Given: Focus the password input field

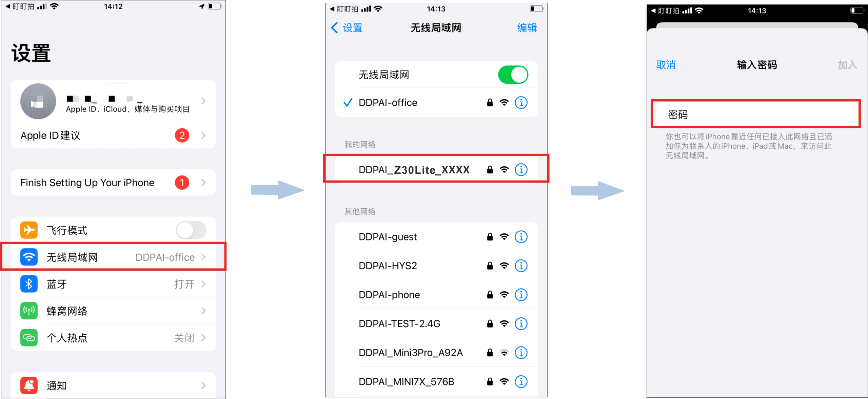Looking at the screenshot, I should coord(755,114).
